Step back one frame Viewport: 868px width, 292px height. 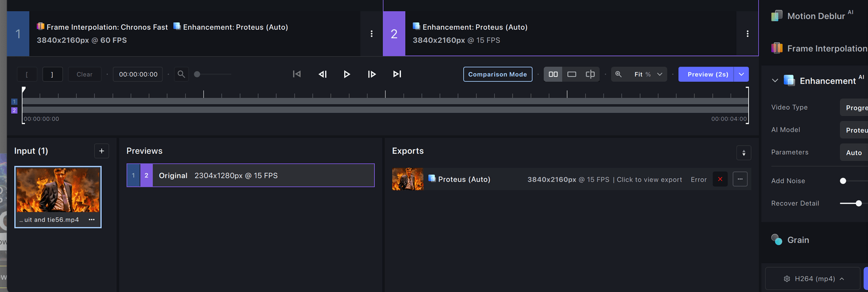pos(323,74)
